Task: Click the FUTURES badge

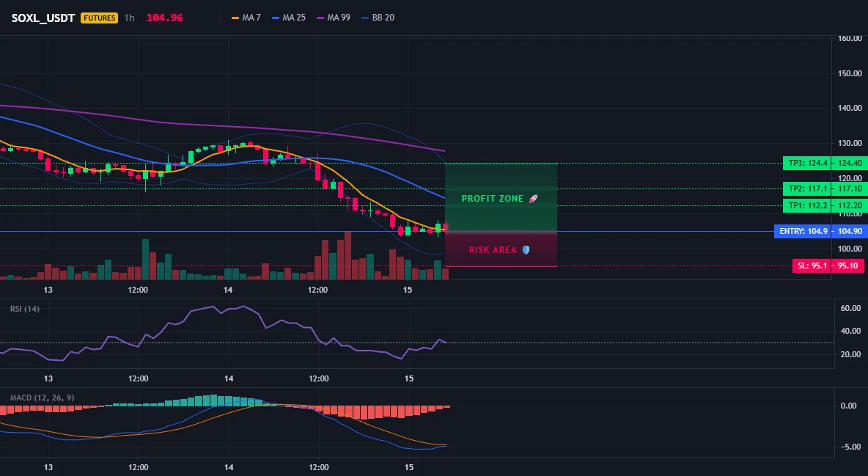Action: pos(99,18)
